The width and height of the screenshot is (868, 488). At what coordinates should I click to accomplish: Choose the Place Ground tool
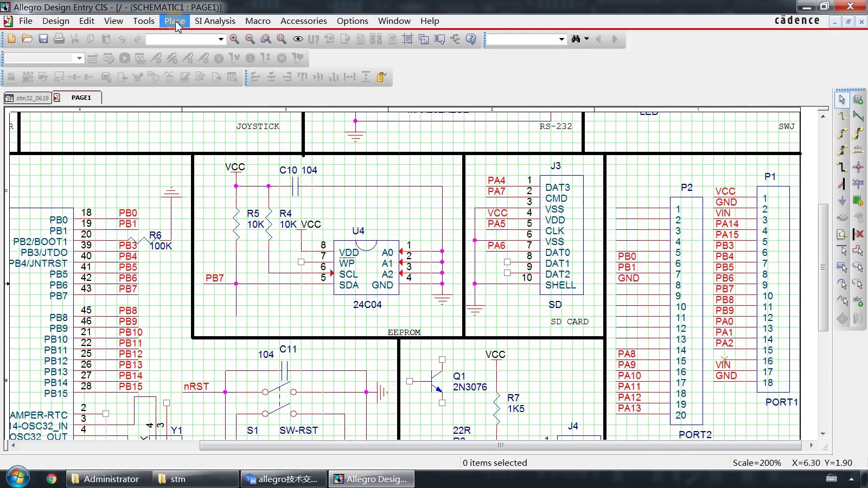(x=842, y=201)
